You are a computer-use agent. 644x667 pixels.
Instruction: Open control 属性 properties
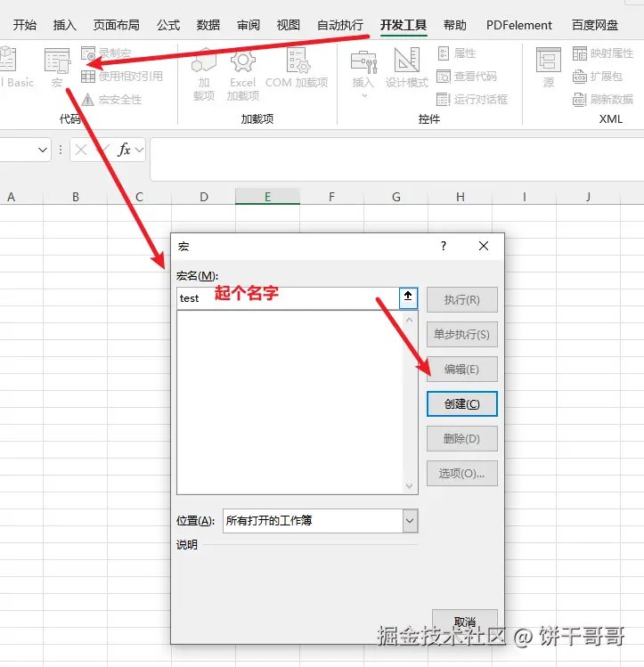456,53
